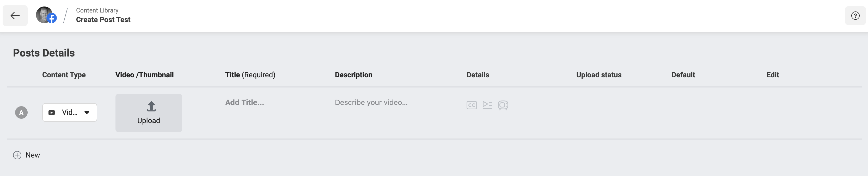Click the closed captions CC icon
The width and height of the screenshot is (868, 176).
pyautogui.click(x=471, y=105)
